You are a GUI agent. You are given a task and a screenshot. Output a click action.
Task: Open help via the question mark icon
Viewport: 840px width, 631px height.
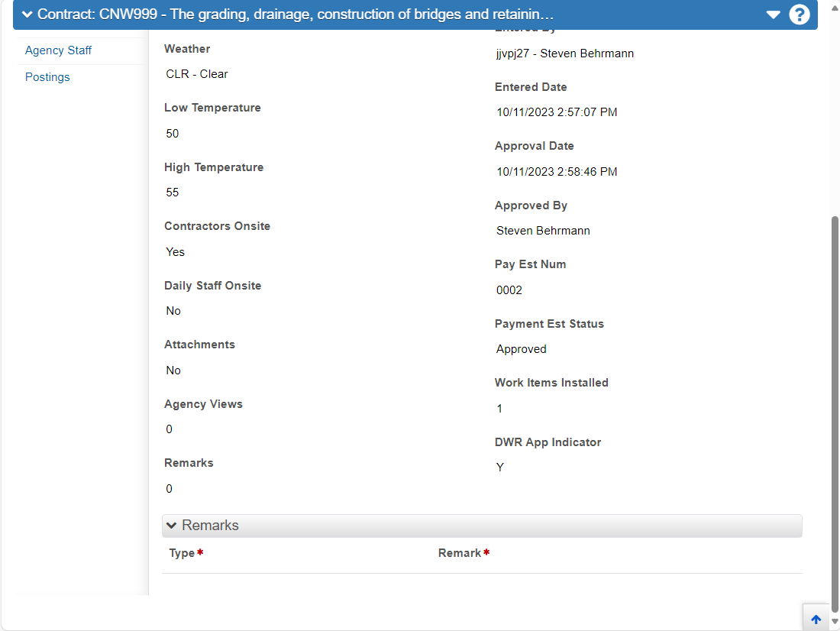pyautogui.click(x=800, y=15)
